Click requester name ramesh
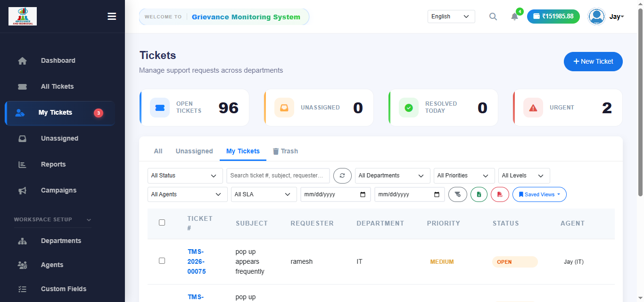The image size is (644, 302). pyautogui.click(x=301, y=261)
